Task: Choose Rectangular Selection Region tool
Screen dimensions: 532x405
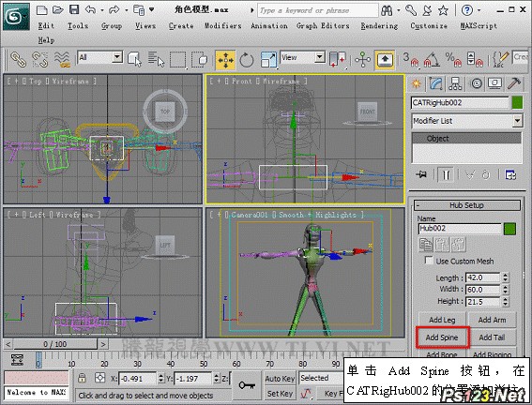Action: [x=177, y=60]
